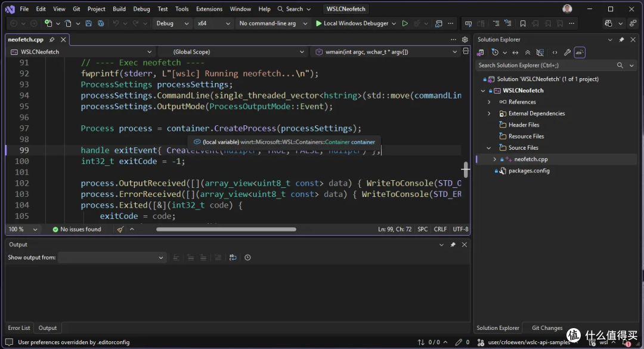
Task: Open x64 platform dropdown
Action: coord(213,23)
